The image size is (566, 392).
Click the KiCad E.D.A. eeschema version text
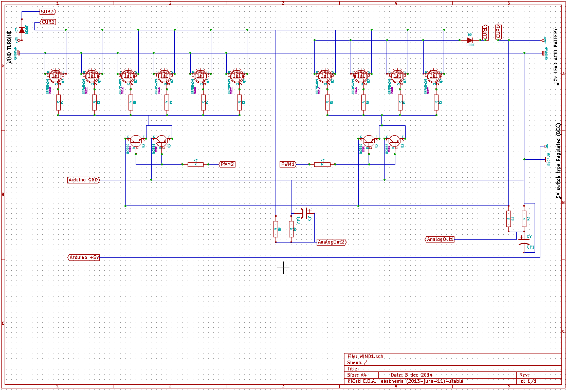click(x=405, y=381)
